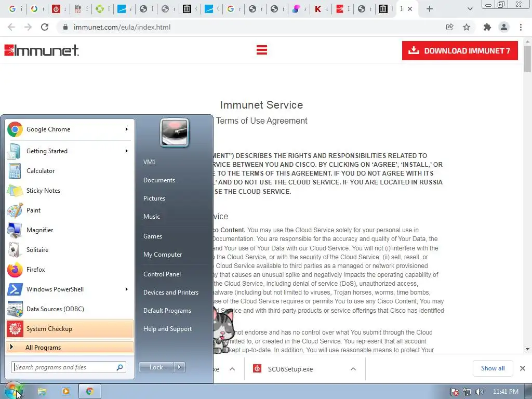The height and width of the screenshot is (399, 532).
Task: Open Pictures library
Action: (x=154, y=198)
